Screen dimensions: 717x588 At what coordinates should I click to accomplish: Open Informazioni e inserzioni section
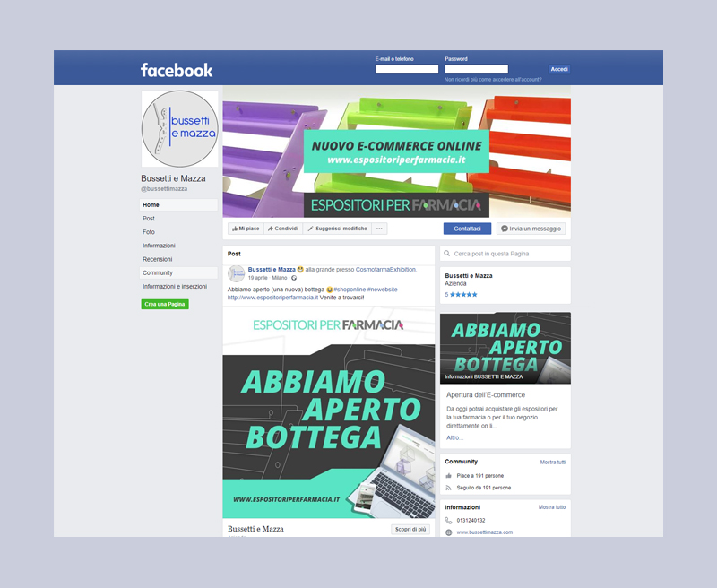click(x=175, y=286)
